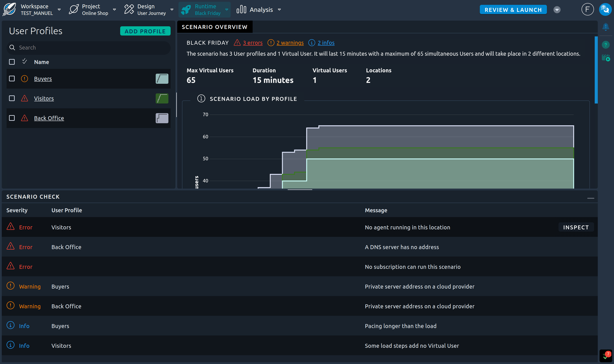Viewport: 614px width, 364px height.
Task: Check the Back Office profile checkbox
Action: point(12,118)
